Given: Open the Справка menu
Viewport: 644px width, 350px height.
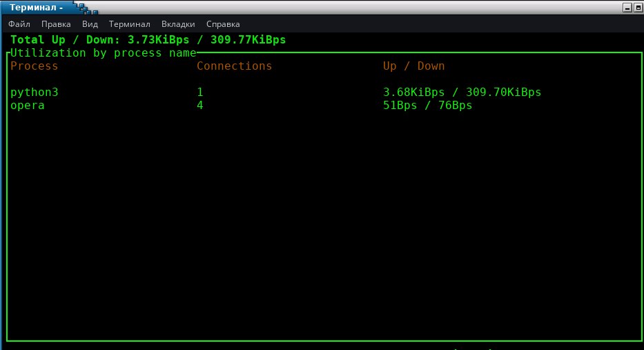Looking at the screenshot, I should pos(223,24).
